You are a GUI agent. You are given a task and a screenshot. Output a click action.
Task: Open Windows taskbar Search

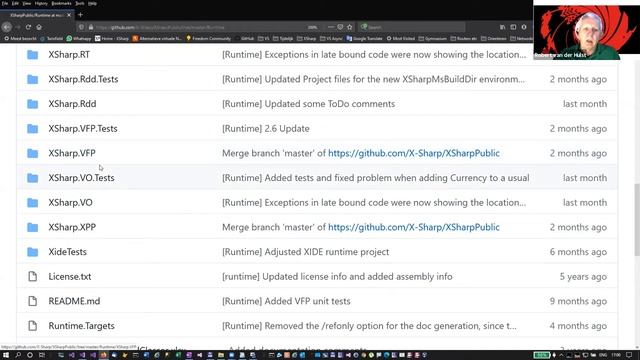click(18, 355)
